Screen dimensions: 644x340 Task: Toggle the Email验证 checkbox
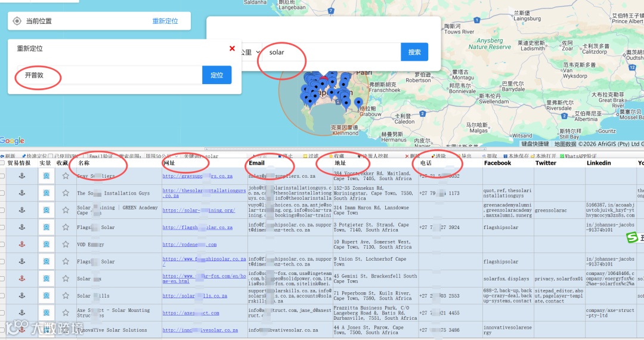(x=85, y=156)
